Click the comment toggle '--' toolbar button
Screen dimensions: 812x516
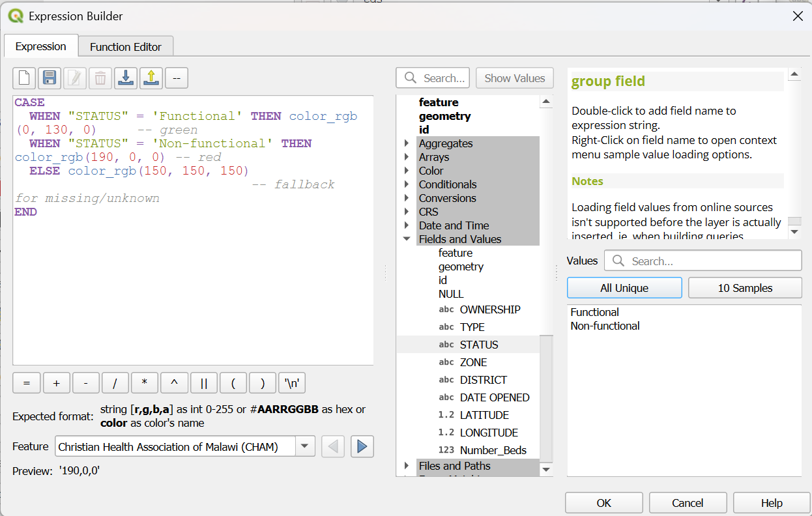(x=177, y=78)
